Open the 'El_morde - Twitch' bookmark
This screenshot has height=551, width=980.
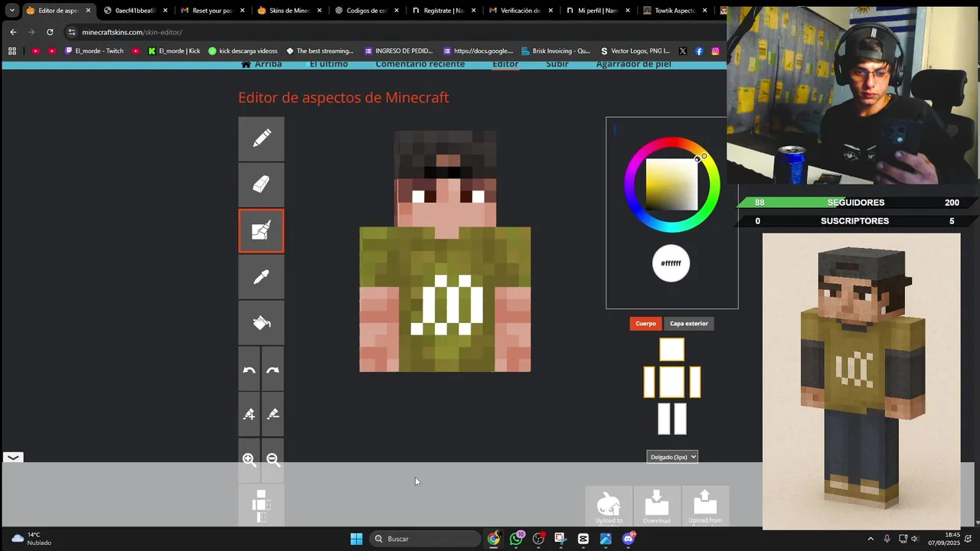[x=94, y=51]
